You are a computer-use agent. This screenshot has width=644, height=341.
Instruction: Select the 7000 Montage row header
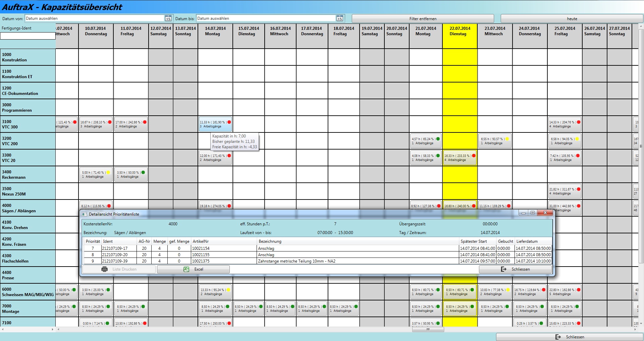(x=28, y=308)
